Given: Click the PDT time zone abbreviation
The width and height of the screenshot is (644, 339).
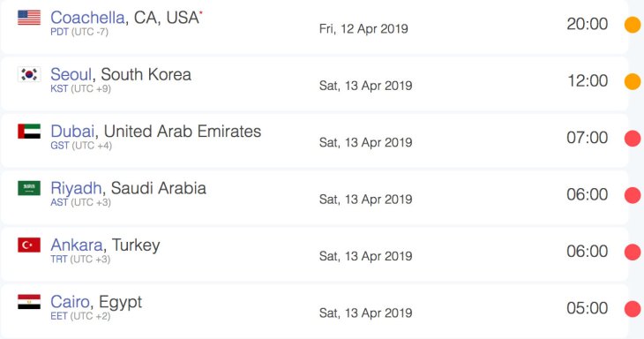Looking at the screenshot, I should pyautogui.click(x=60, y=32).
